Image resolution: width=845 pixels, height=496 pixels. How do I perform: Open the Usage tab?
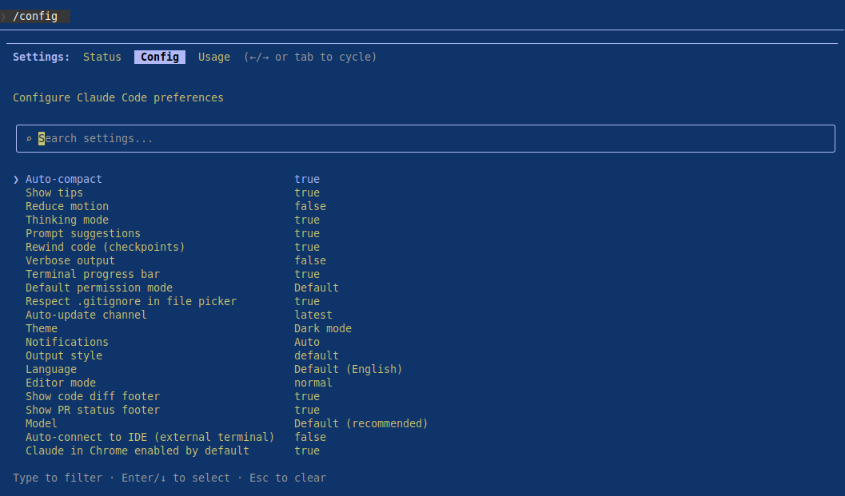tap(214, 57)
